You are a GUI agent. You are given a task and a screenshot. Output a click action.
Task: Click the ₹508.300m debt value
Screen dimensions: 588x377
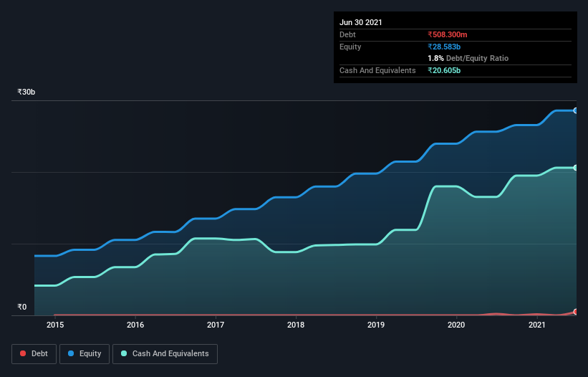[x=448, y=34]
